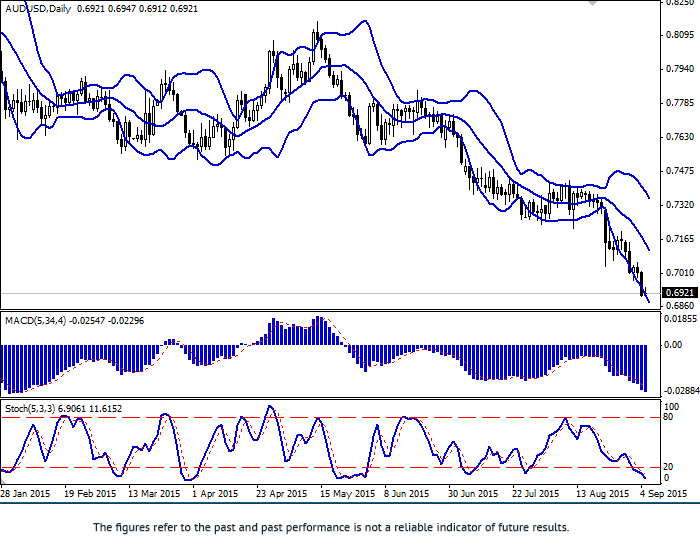700x552 pixels.
Task: Click the 0.7785 price axis level
Action: coord(680,103)
